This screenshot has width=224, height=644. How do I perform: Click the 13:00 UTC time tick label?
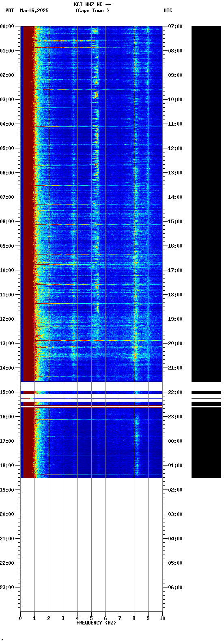click(x=175, y=173)
